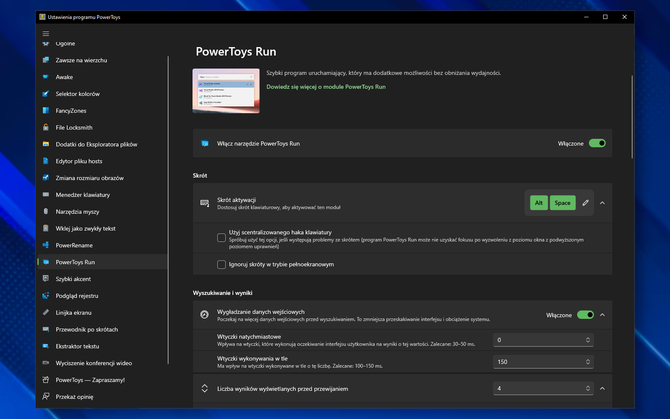The width and height of the screenshot is (670, 419).
Task: Open the Zawsze na wierzchu page
Action: click(x=102, y=60)
